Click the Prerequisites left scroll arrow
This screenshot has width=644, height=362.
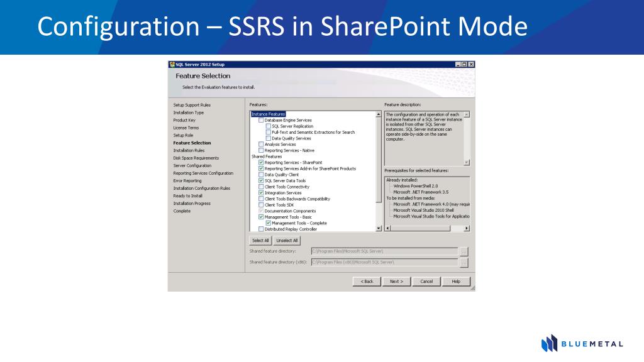[387, 228]
